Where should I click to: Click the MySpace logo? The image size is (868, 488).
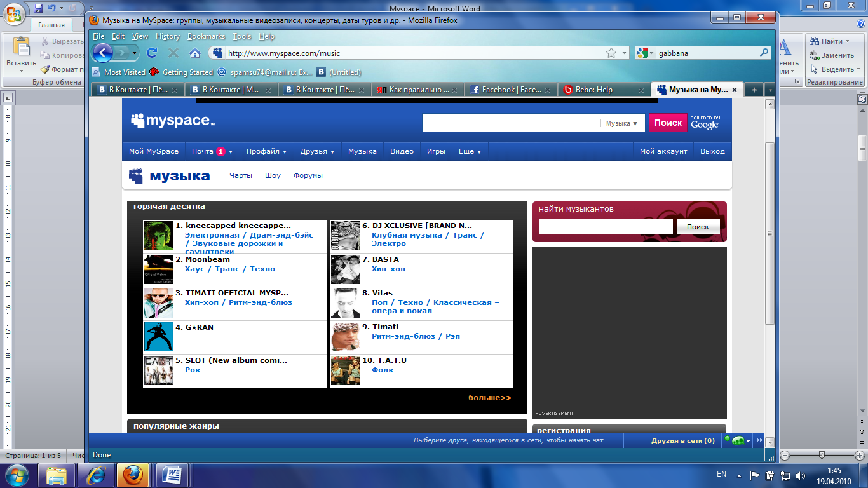pyautogui.click(x=173, y=121)
